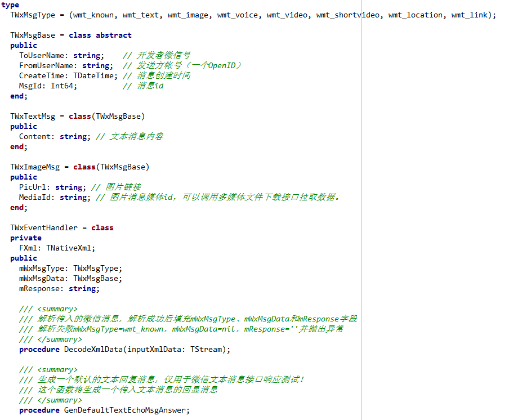Click the GenDefaultTextEchoMsgAnswer procedure name
509x420 pixels.
click(124, 410)
